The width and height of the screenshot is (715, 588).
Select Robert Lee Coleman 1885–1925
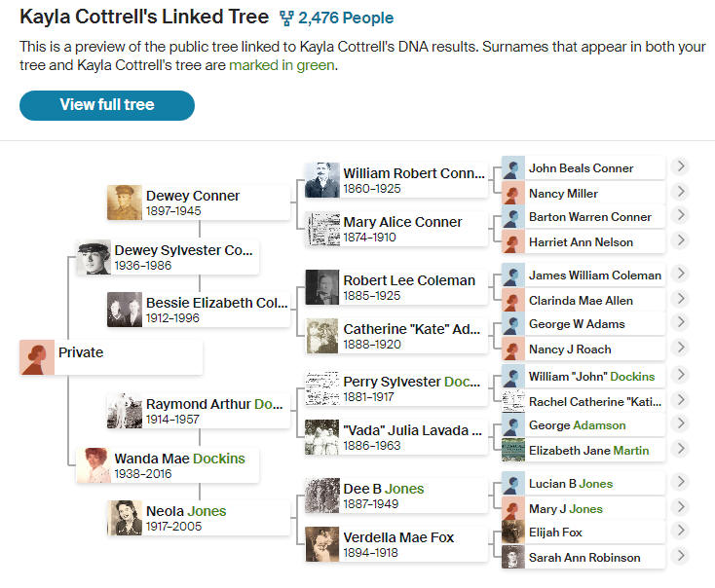click(396, 287)
